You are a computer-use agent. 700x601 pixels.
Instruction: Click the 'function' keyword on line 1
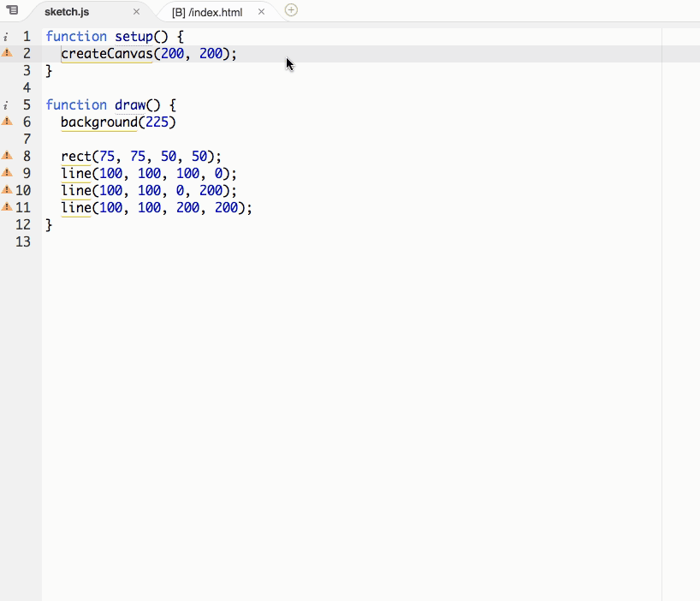[76, 36]
